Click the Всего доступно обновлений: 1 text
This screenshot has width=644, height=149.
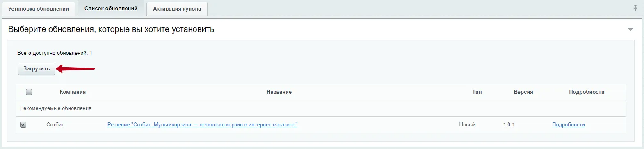(55, 53)
